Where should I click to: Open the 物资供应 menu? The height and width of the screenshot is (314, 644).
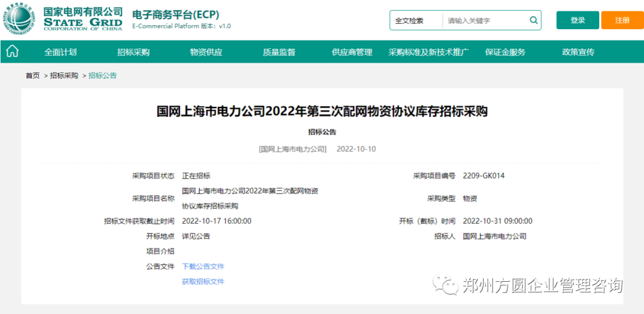coord(206,52)
